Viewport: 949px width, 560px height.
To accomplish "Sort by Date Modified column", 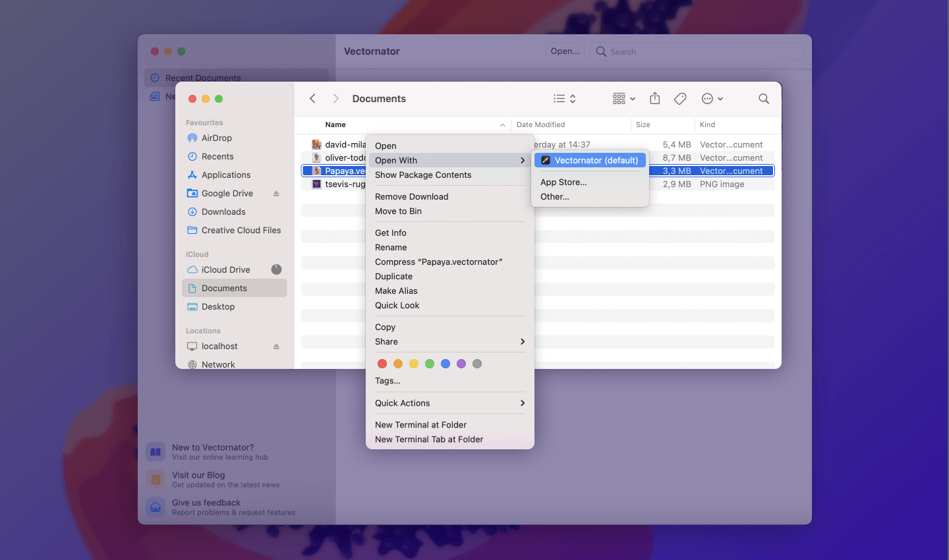I will [x=540, y=125].
